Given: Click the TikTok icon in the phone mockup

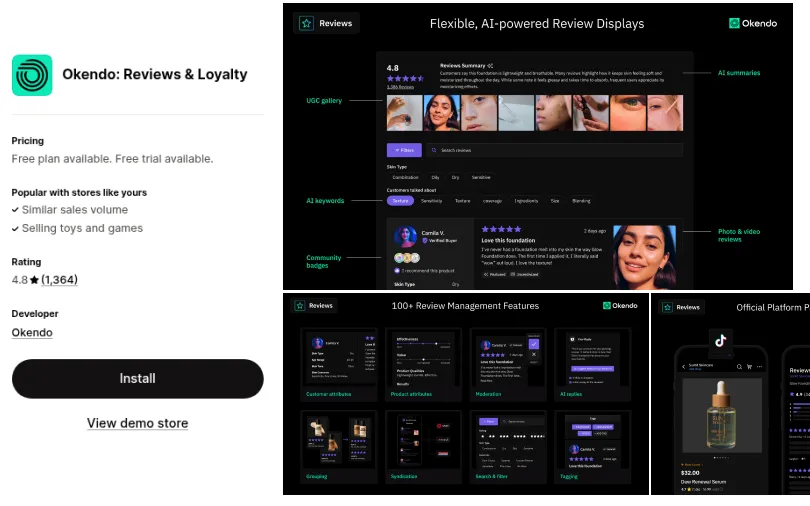Looking at the screenshot, I should (721, 340).
